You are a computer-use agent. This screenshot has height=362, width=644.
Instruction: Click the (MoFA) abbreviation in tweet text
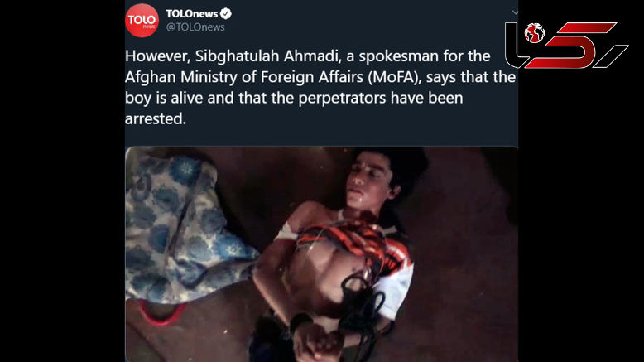pyautogui.click(x=395, y=77)
